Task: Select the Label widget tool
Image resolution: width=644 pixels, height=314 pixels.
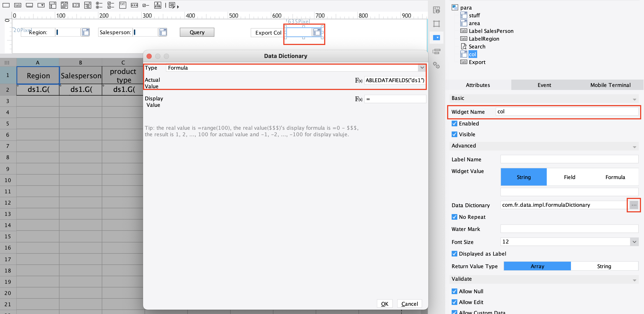Action: tap(18, 5)
